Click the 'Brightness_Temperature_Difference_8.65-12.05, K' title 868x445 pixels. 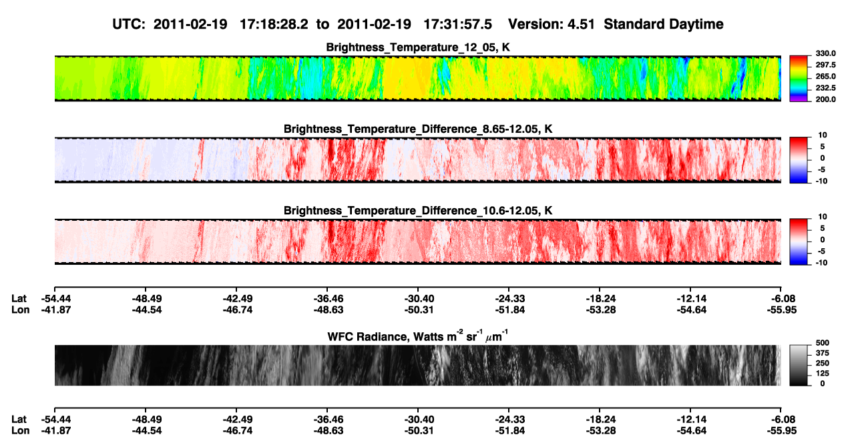pyautogui.click(x=418, y=129)
